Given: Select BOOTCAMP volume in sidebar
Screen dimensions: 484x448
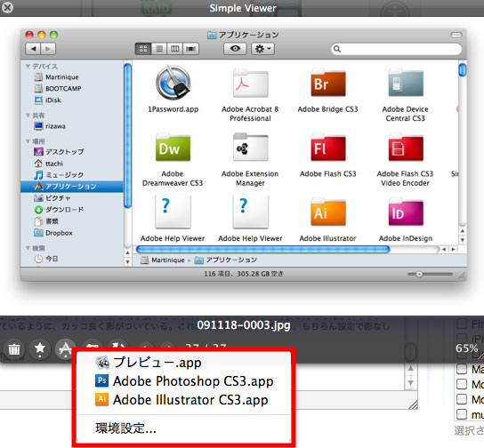Looking at the screenshot, I should coord(72,89).
